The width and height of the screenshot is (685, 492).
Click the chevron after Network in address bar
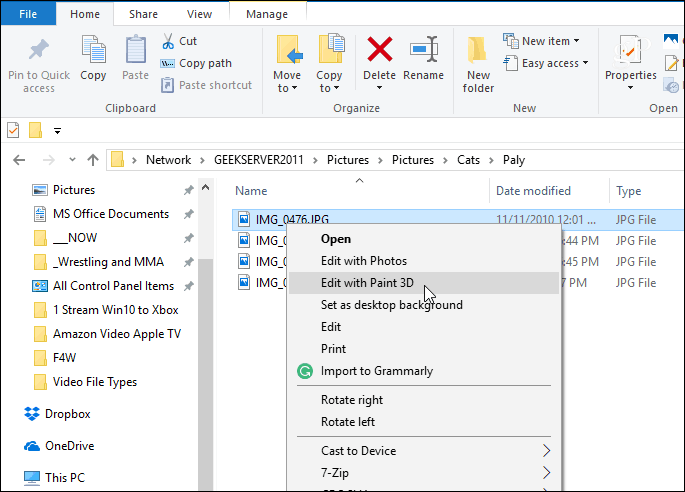(202, 160)
